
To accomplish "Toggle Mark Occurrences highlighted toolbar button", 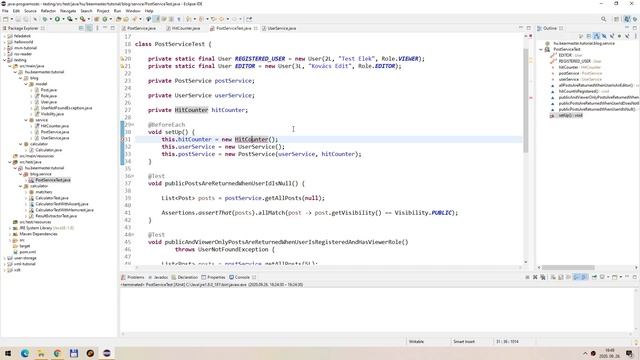I will tap(156, 19).
